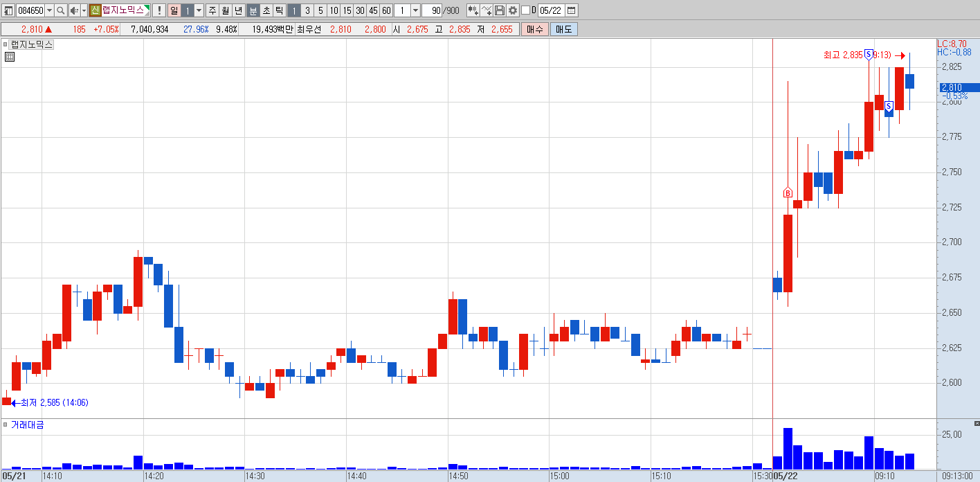This screenshot has height=482, width=980.
Task: Click the speaker sound alert icon
Action: [73, 10]
